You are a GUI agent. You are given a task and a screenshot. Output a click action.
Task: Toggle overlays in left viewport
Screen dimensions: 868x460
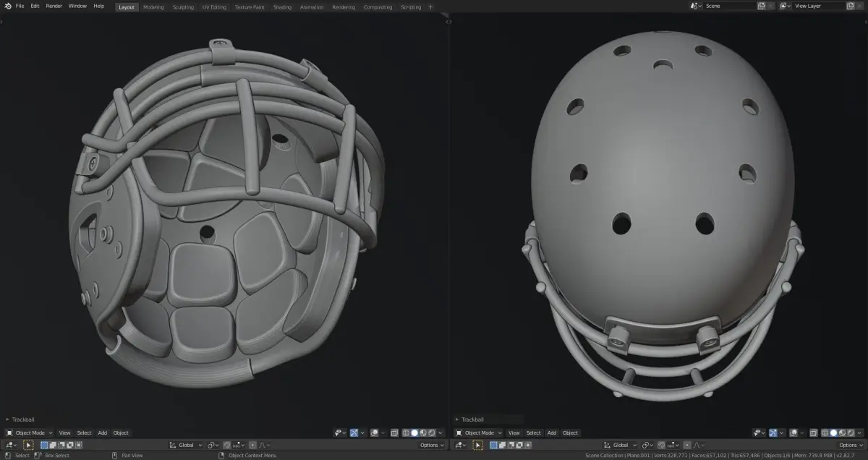pos(374,433)
